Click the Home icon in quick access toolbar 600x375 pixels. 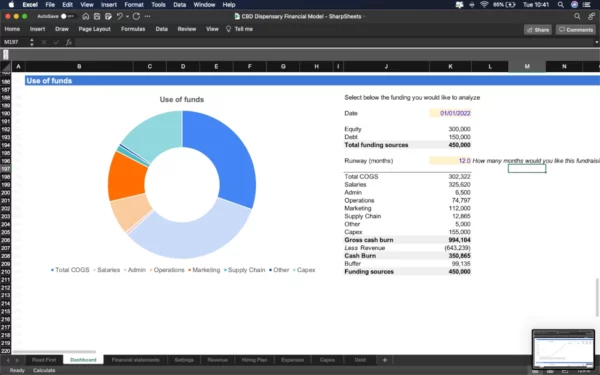click(x=86, y=16)
